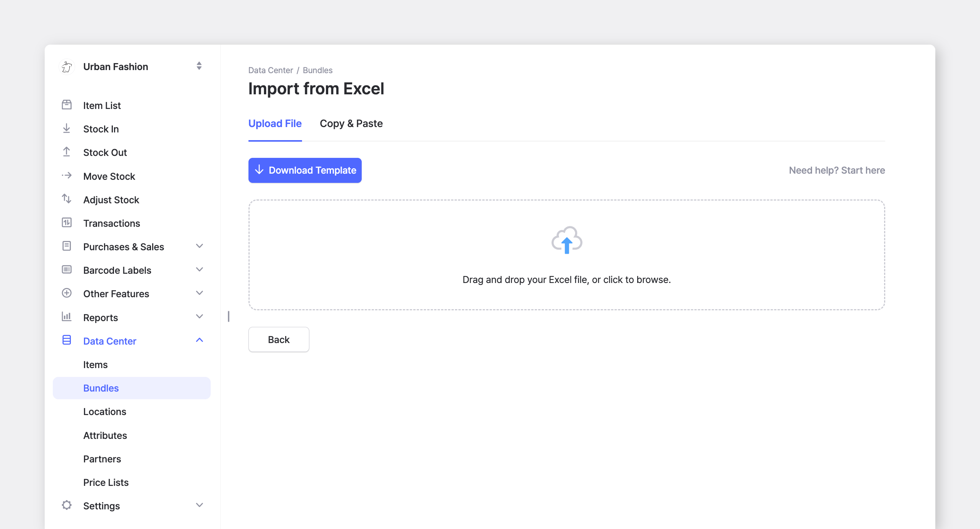Click the Stock Out upload-arrow icon
The image size is (980, 529).
67,152
